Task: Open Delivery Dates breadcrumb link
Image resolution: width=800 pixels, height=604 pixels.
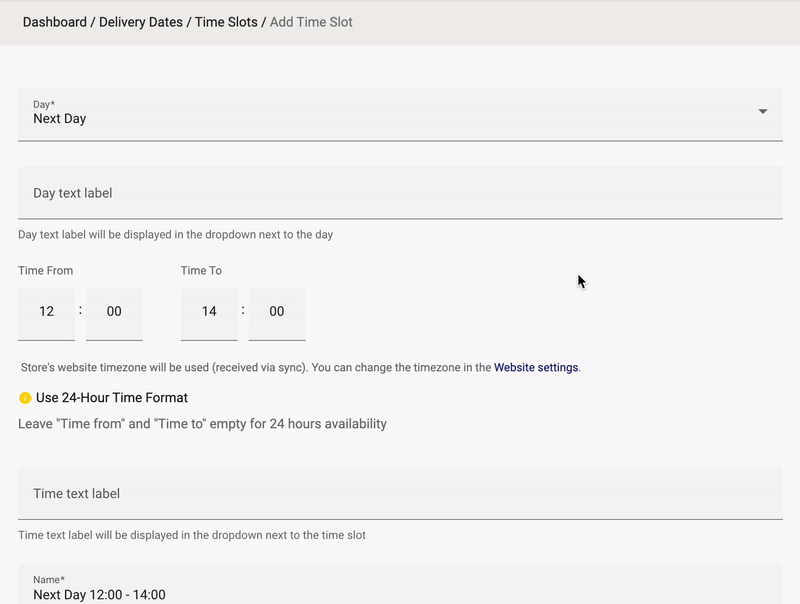Action: 141,22
